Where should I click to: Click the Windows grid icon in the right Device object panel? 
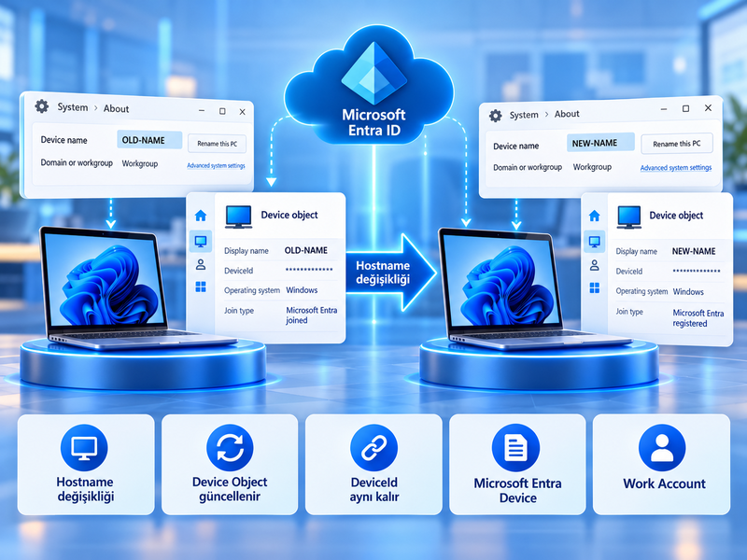594,288
